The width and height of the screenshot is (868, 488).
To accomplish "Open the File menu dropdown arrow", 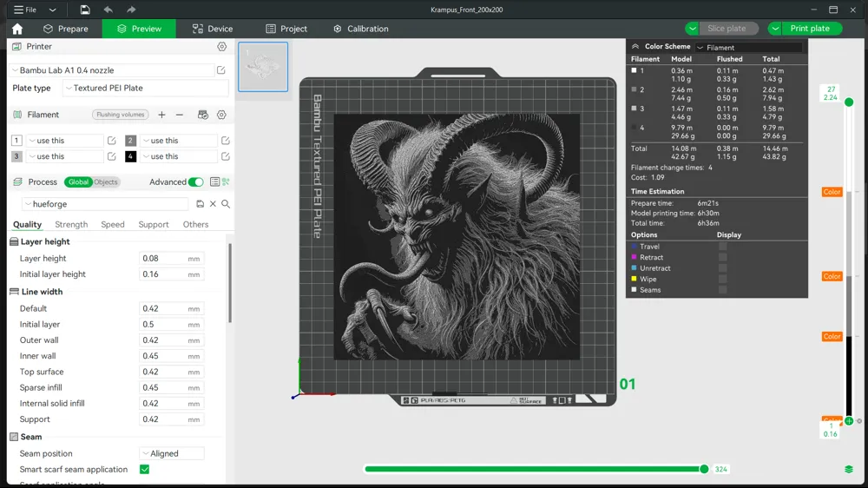I will pyautogui.click(x=53, y=10).
